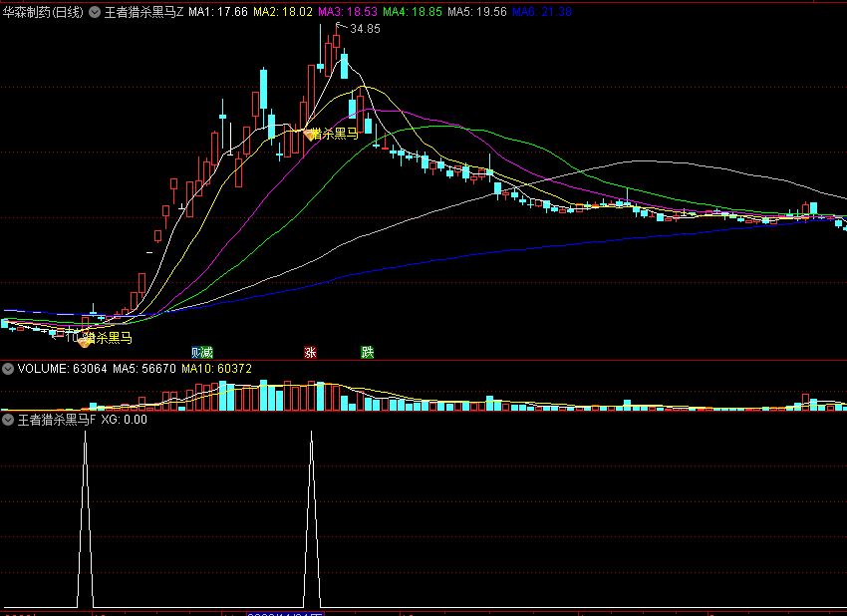Click the MA1: 17.66 legend value
This screenshot has width=847, height=616.
218,12
